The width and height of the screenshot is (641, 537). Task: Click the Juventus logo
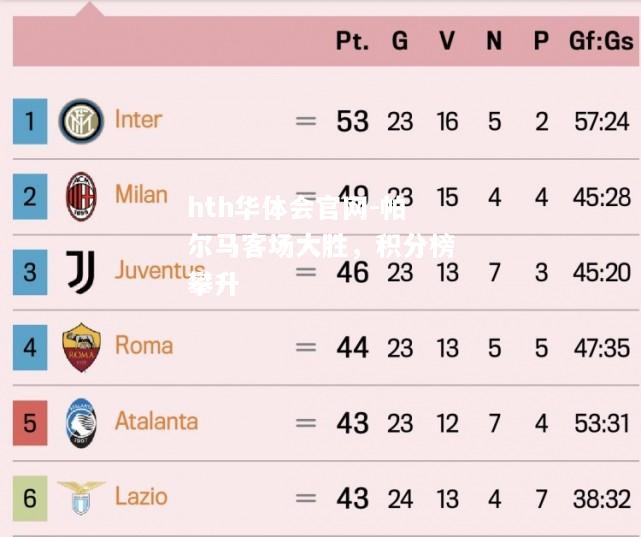coord(81,272)
